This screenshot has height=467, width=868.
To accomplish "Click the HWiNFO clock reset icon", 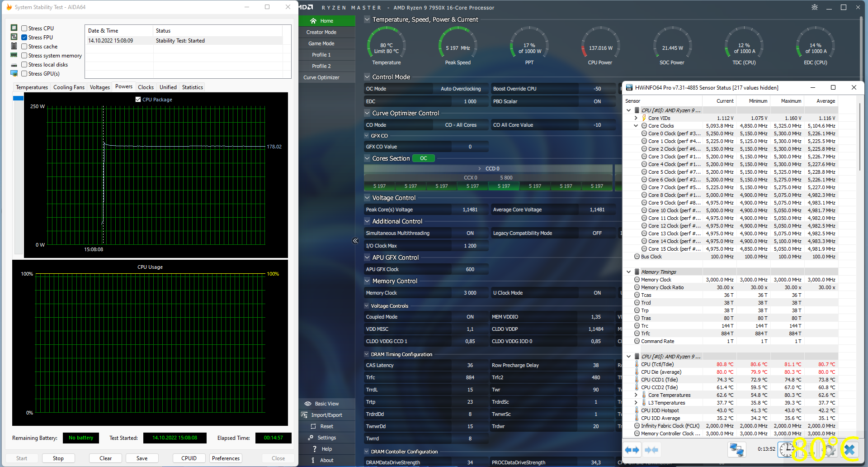I will coord(787,449).
